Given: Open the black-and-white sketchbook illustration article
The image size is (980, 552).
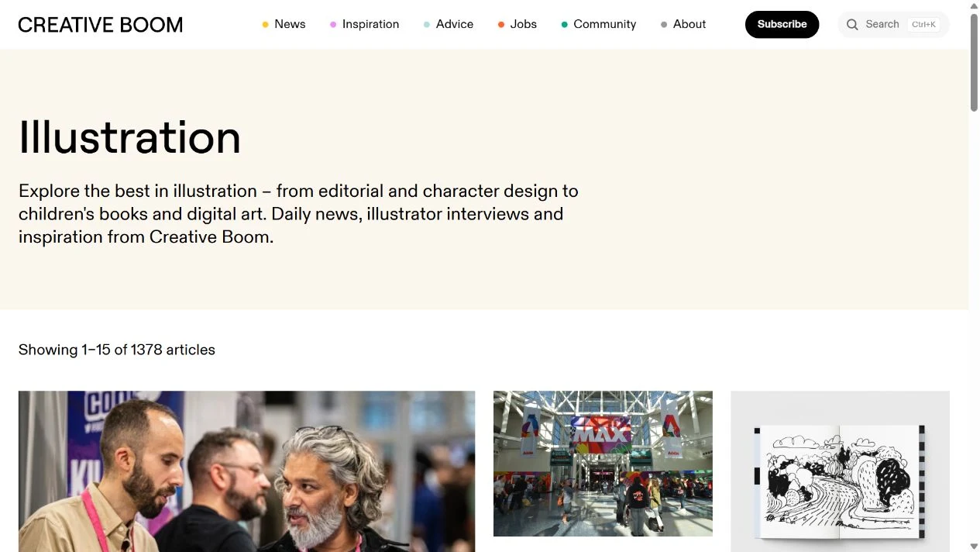Looking at the screenshot, I should click(x=840, y=471).
